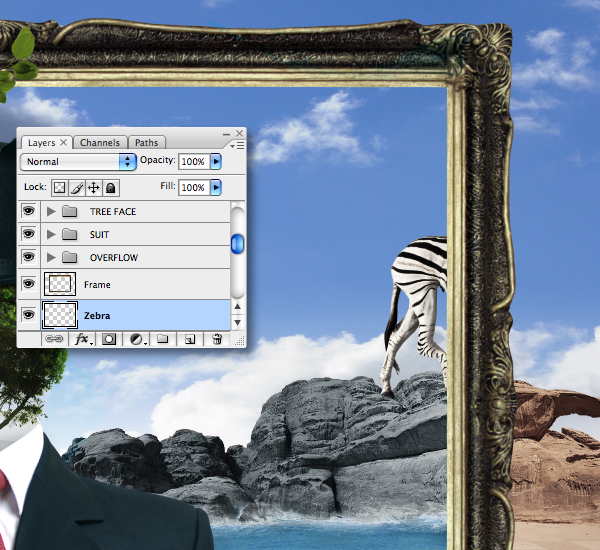The image size is (600, 550).
Task: Open the layer style fx menu
Action: click(82, 339)
